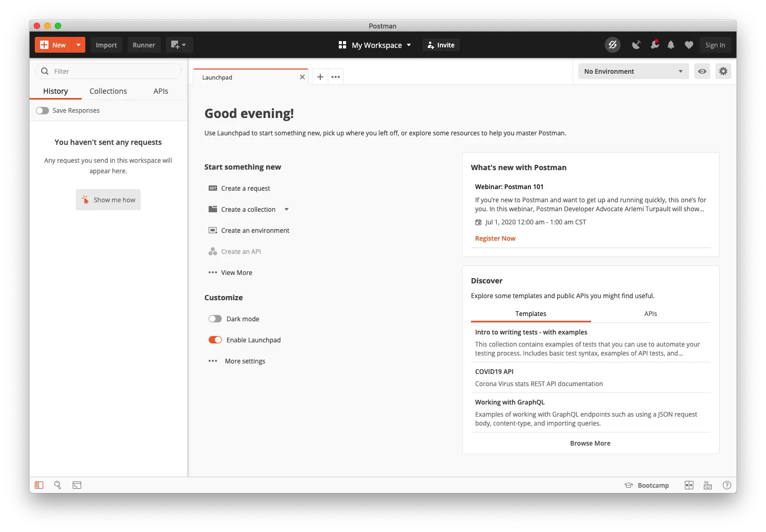Expand Create a collection arrow
The image size is (766, 532).
point(287,209)
